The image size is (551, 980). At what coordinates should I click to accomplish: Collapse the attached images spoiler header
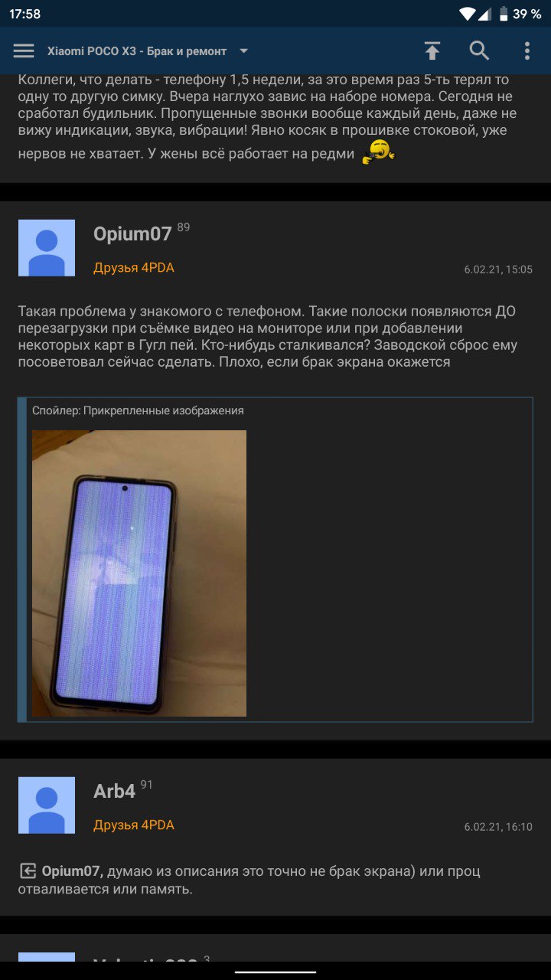coord(138,410)
